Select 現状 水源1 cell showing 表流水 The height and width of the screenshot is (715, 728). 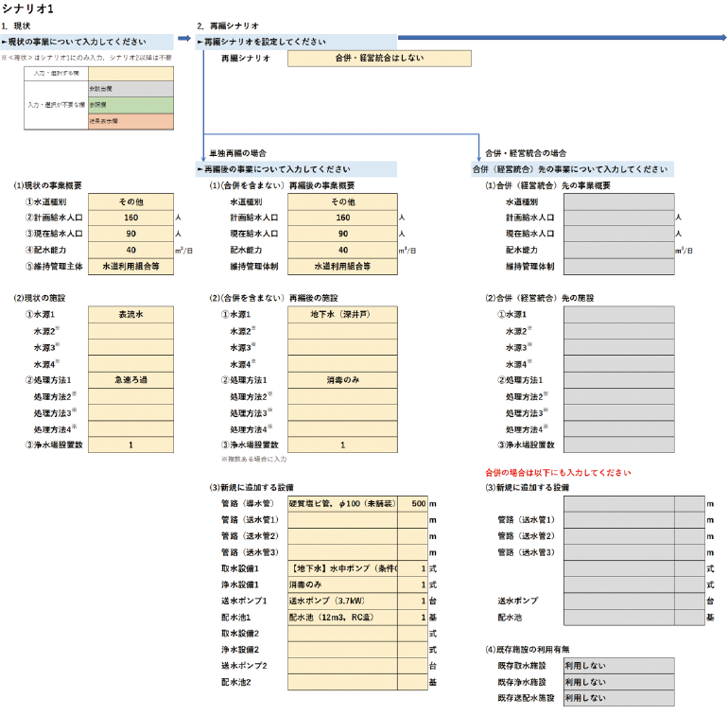(130, 314)
